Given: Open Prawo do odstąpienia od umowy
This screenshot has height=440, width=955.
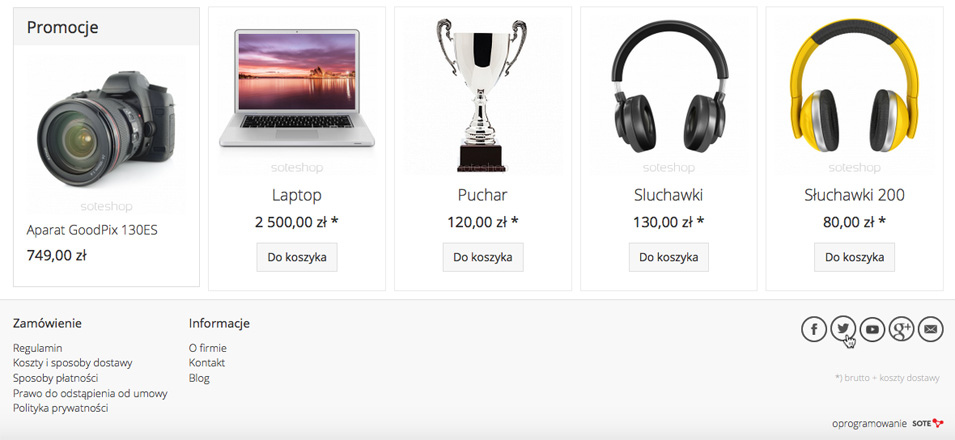Looking at the screenshot, I should point(90,393).
